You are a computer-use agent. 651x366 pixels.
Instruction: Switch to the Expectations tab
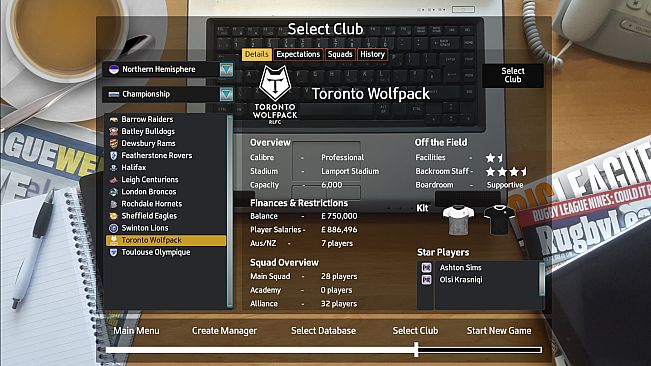[x=298, y=54]
